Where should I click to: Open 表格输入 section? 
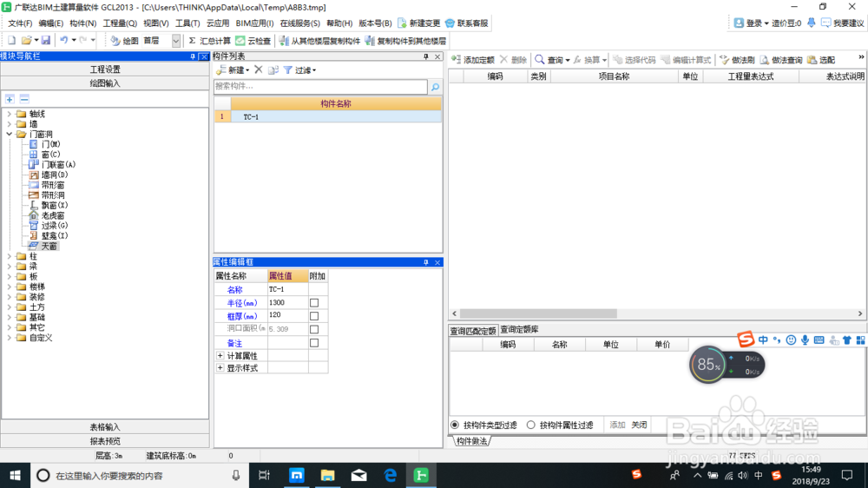105,427
